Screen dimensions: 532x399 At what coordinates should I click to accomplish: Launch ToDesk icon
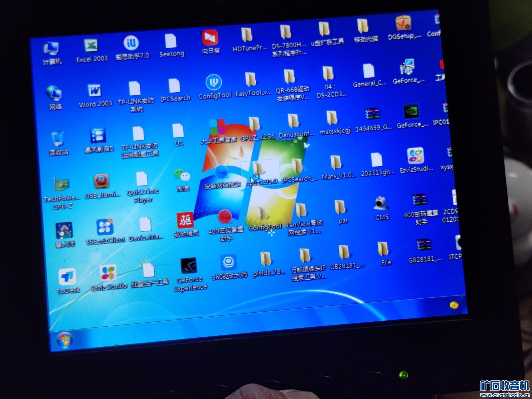[67, 277]
